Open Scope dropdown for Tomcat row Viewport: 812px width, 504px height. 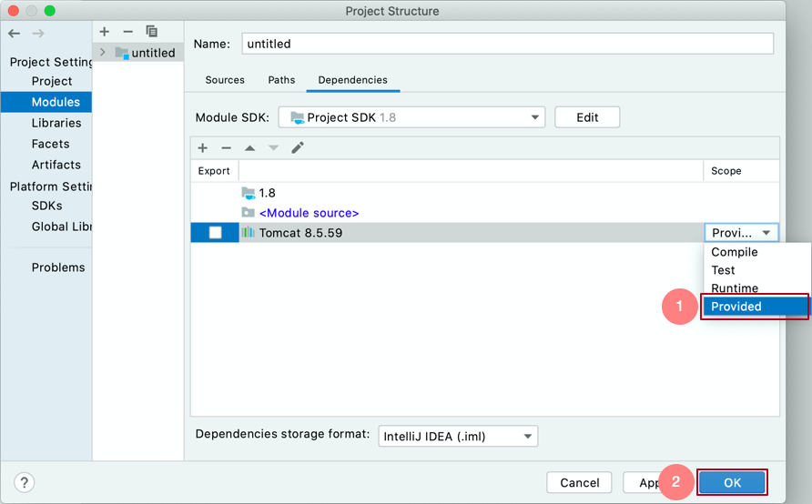741,233
